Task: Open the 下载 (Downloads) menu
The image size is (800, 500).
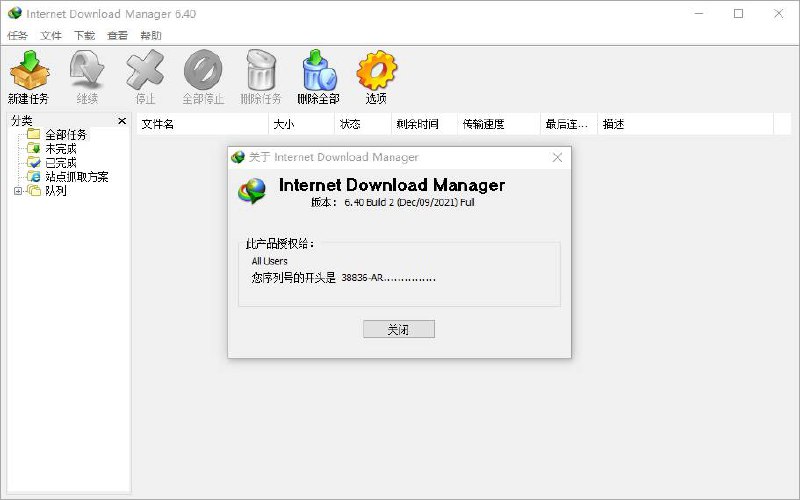Action: (x=84, y=35)
